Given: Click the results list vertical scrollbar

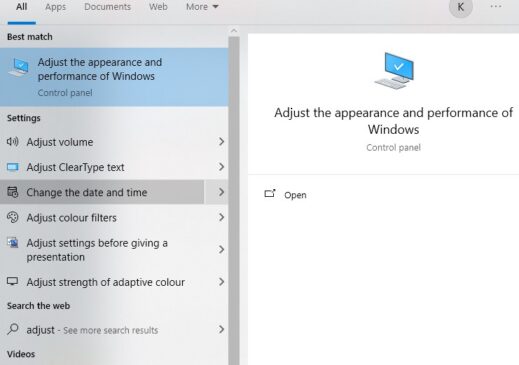Looking at the screenshot, I should 234,200.
